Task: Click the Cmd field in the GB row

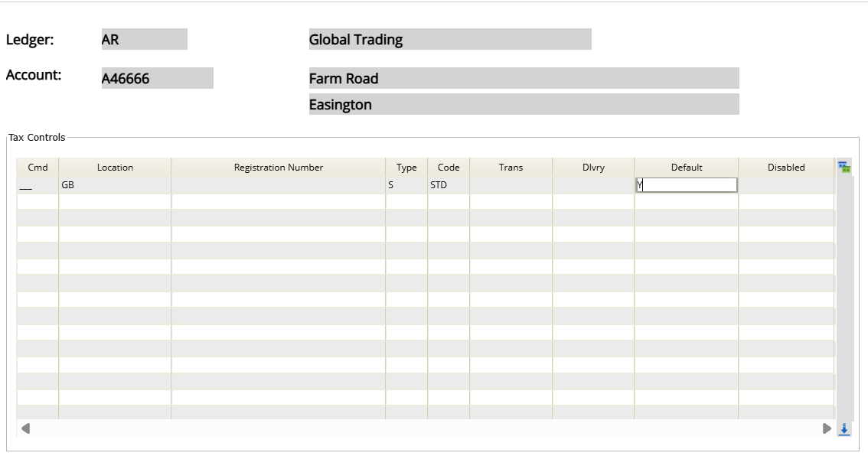Action: (x=38, y=184)
